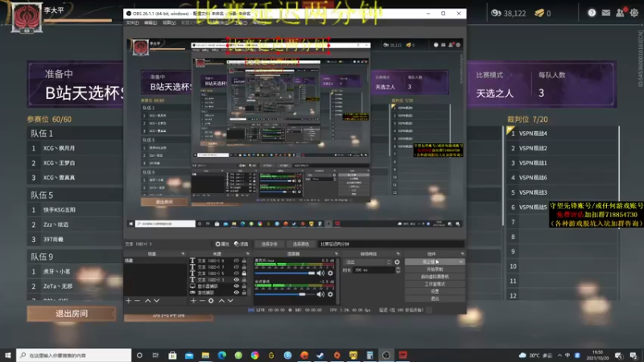Click the Windows taskbar search box
The image size is (644, 362).
74,355
